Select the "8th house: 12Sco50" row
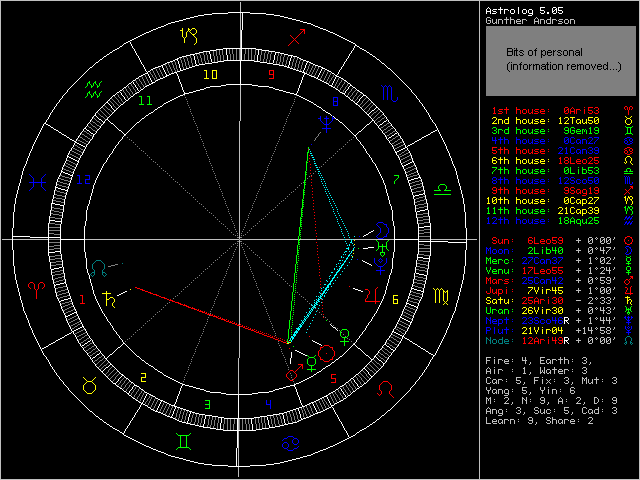The image size is (640, 480). (562, 181)
